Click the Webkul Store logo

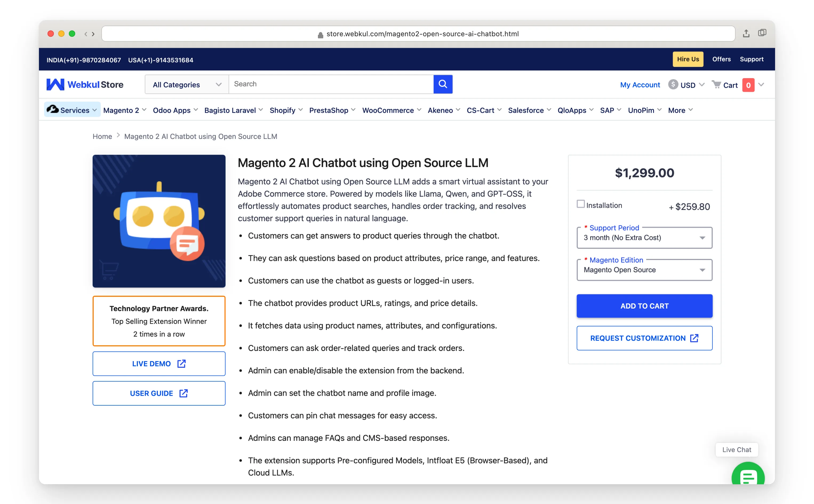[x=85, y=84]
